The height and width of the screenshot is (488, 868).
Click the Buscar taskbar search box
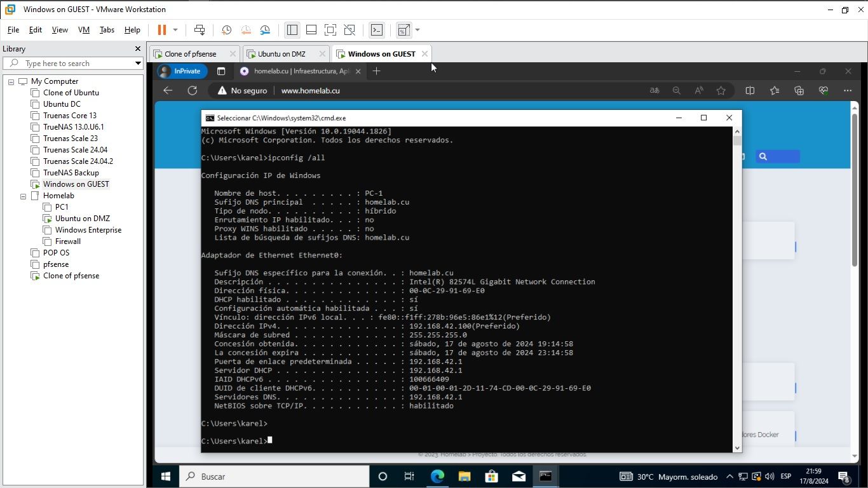pyautogui.click(x=274, y=477)
